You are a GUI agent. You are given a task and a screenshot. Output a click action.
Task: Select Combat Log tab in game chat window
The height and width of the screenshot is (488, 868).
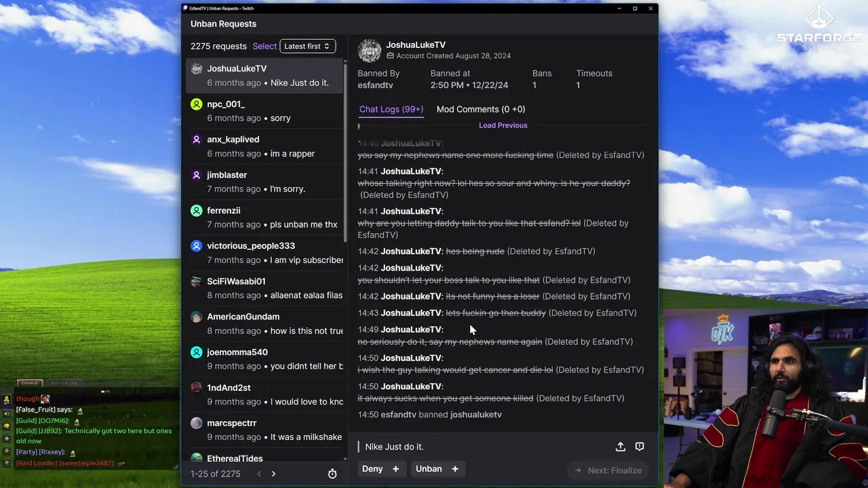64,383
